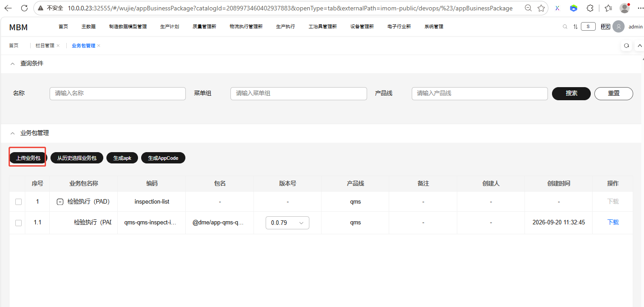Click the zoom-out magnifier in the address bar
This screenshot has width=644, height=307.
[x=529, y=8]
